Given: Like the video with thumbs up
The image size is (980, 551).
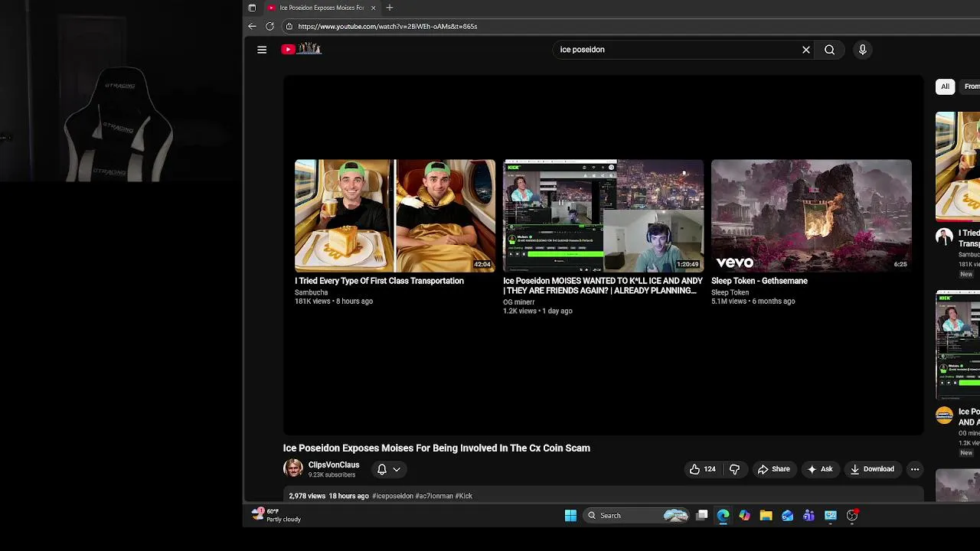Looking at the screenshot, I should (702, 469).
